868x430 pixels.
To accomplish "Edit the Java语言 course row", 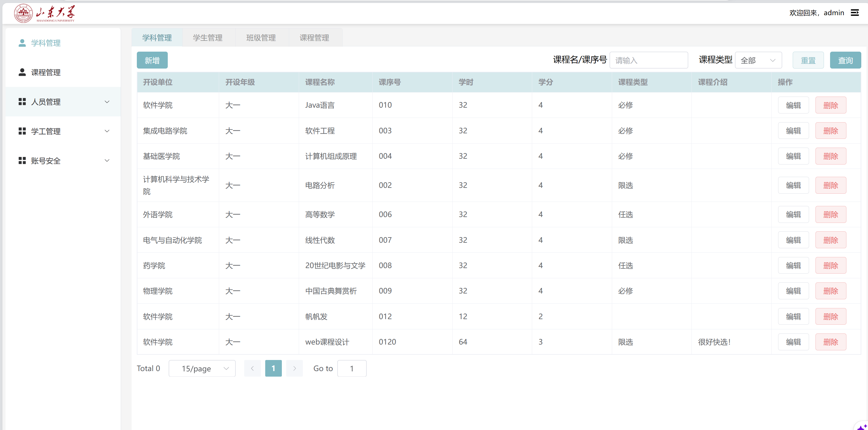I will click(x=794, y=105).
